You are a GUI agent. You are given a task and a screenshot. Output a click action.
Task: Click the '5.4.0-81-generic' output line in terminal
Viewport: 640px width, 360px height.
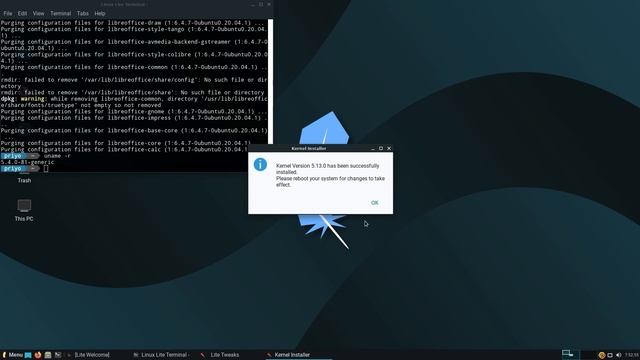tap(27, 162)
